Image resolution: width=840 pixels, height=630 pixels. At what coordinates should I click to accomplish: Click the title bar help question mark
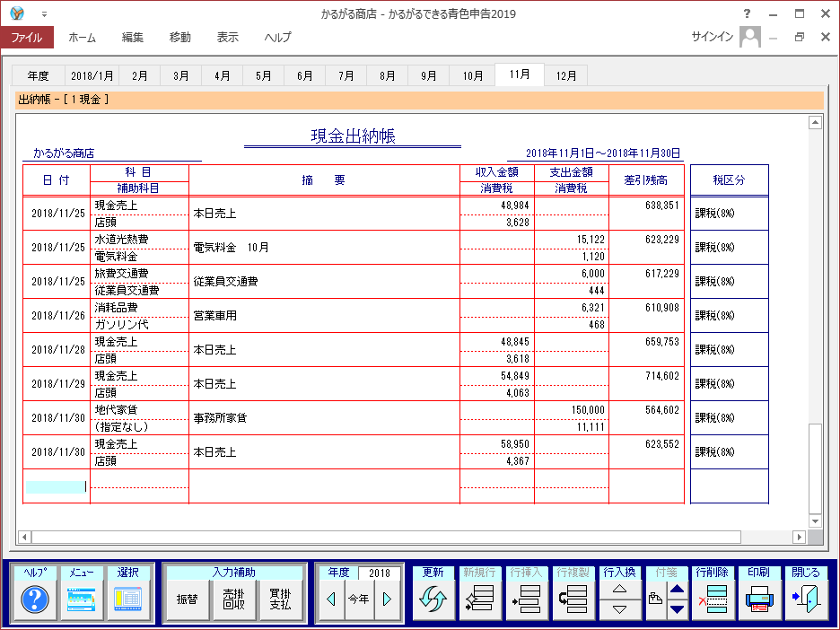pos(747,14)
